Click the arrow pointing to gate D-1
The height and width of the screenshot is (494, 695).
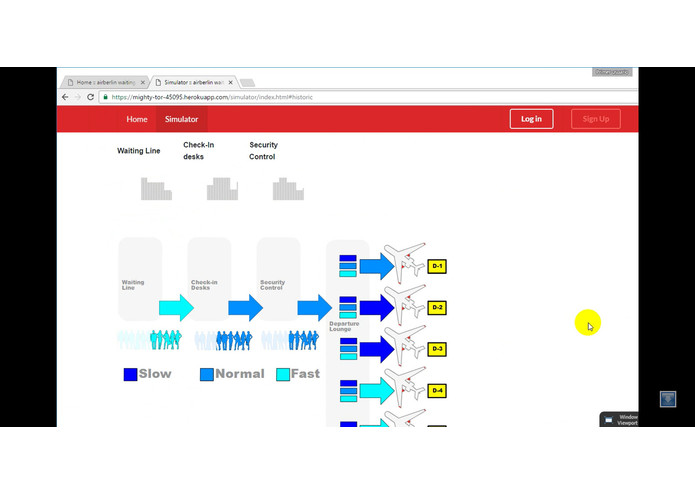click(377, 266)
